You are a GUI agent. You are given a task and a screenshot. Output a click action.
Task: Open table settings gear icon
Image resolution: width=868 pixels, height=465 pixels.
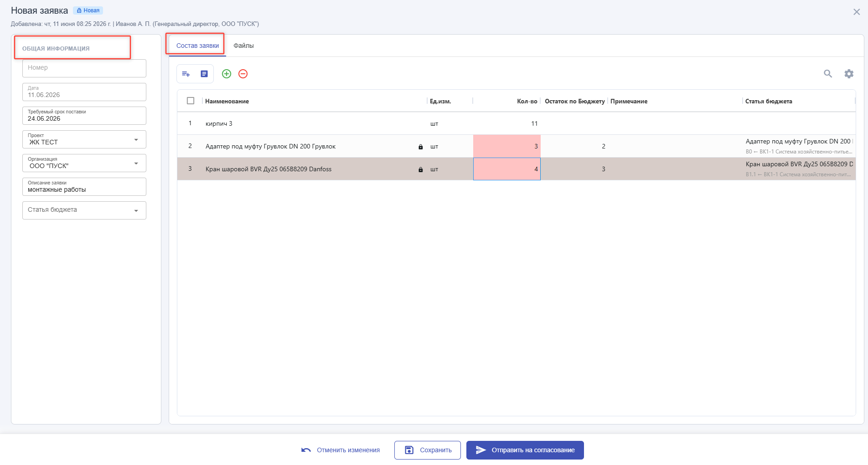coord(849,74)
